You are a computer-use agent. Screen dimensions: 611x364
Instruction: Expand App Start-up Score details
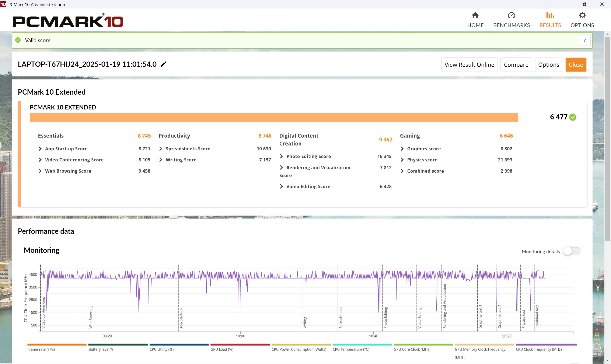[x=40, y=149]
